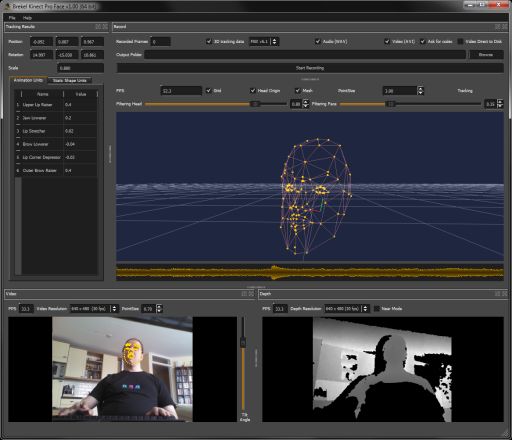This screenshot has height=440, width=512.
Task: Click the Scale value field
Action: coord(80,68)
